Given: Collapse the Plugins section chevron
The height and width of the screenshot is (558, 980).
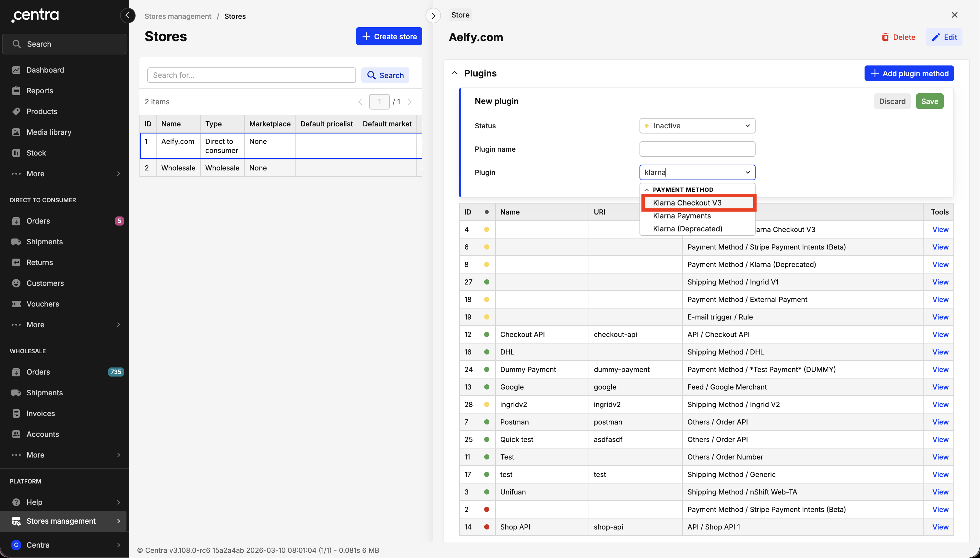Looking at the screenshot, I should point(455,73).
